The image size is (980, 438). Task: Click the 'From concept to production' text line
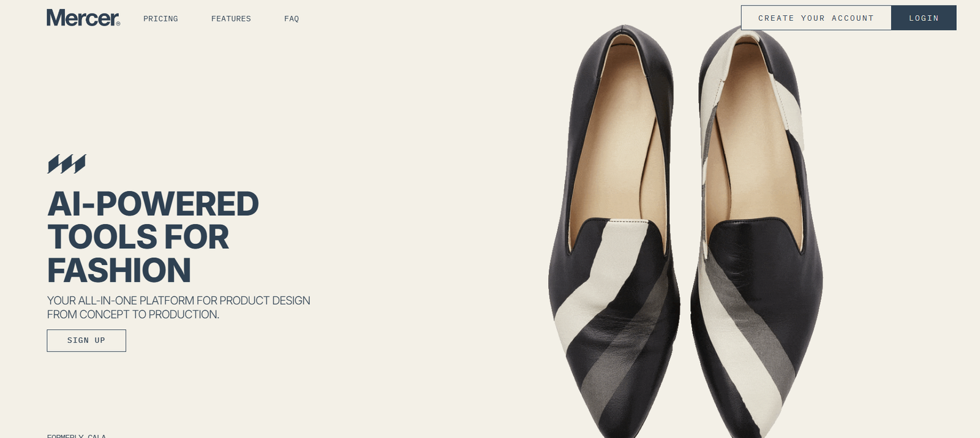tap(133, 315)
